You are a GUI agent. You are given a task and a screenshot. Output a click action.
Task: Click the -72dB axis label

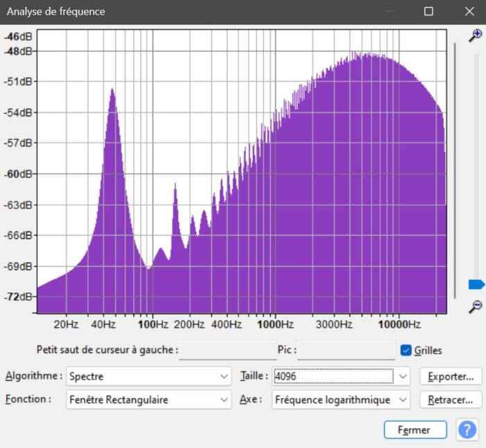click(x=18, y=297)
